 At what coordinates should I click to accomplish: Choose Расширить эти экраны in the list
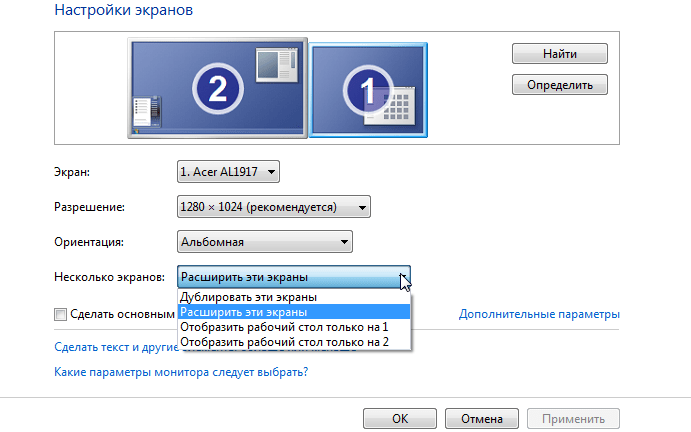[245, 312]
